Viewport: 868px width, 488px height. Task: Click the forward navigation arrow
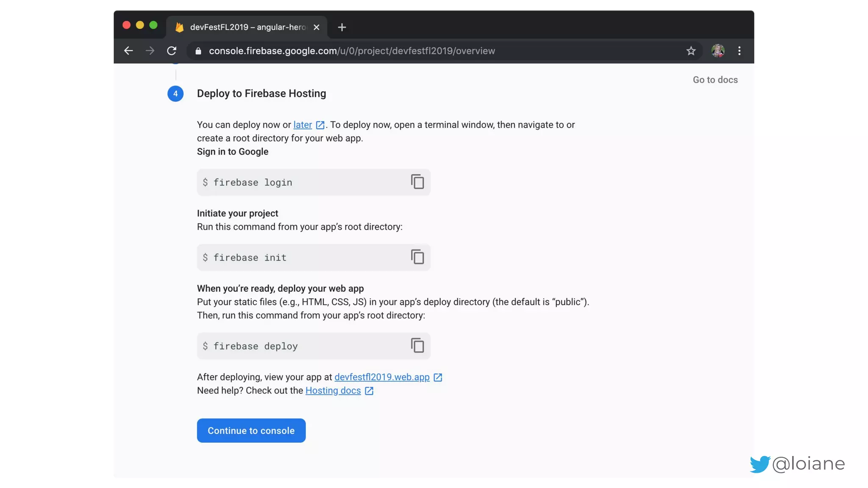150,51
